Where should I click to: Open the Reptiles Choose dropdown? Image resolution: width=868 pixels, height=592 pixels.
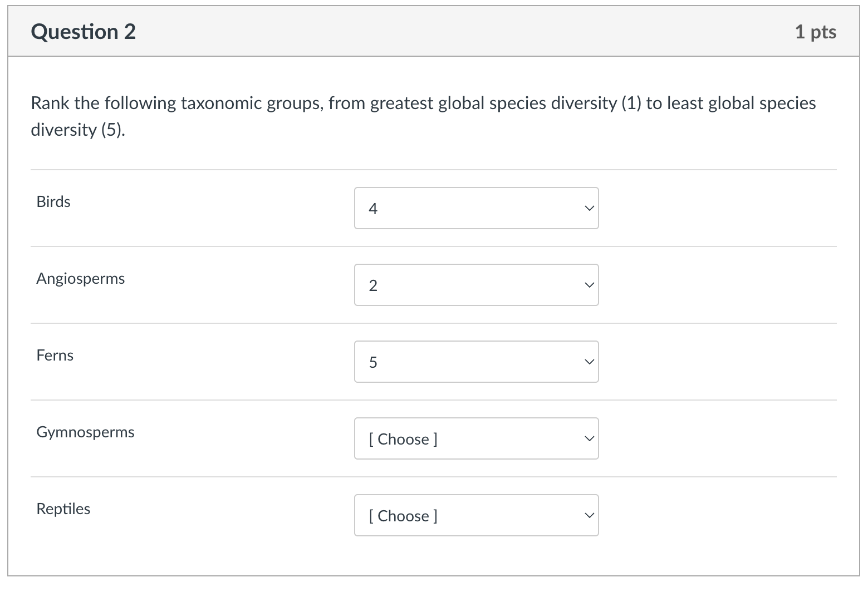[x=475, y=515]
